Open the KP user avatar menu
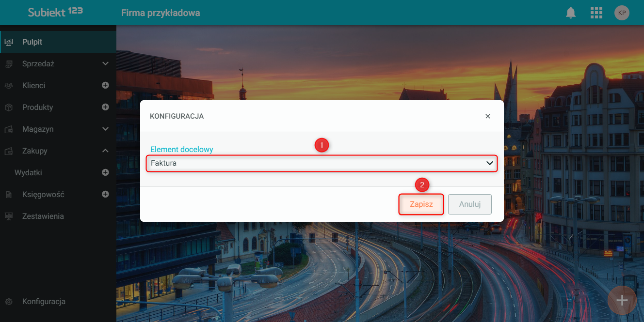The height and width of the screenshot is (322, 644). coord(622,13)
